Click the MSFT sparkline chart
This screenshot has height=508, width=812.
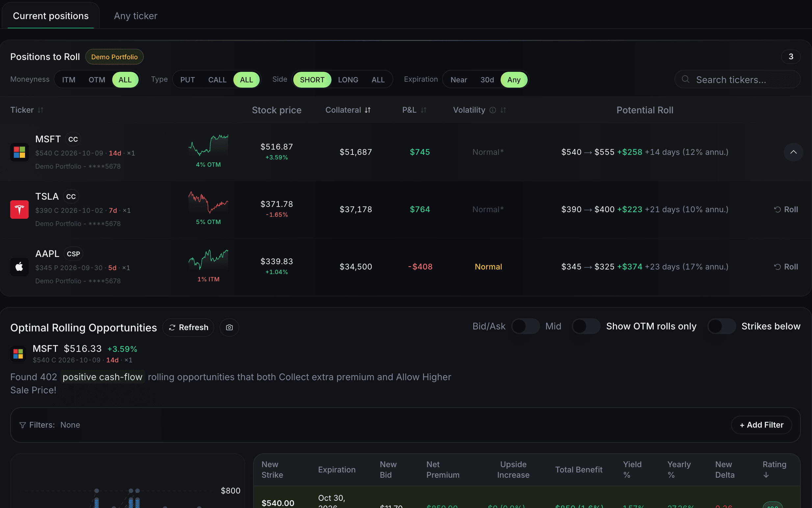208,145
